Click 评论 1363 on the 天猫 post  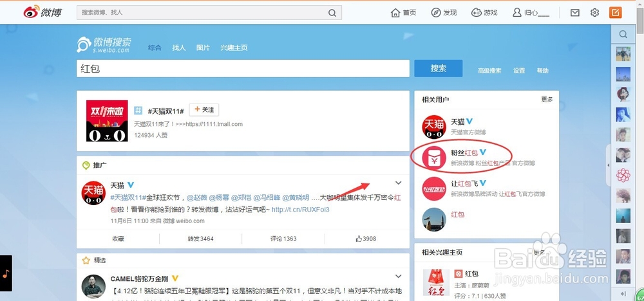(283, 239)
